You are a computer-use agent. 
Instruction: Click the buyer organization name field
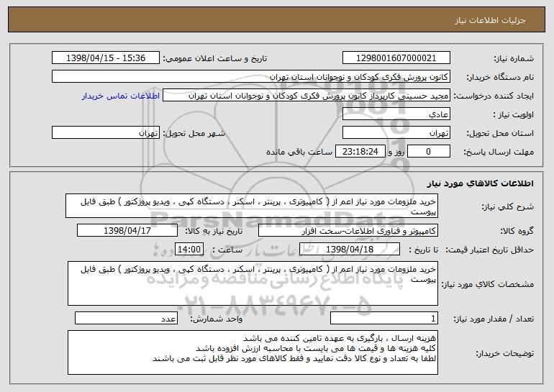coord(251,77)
